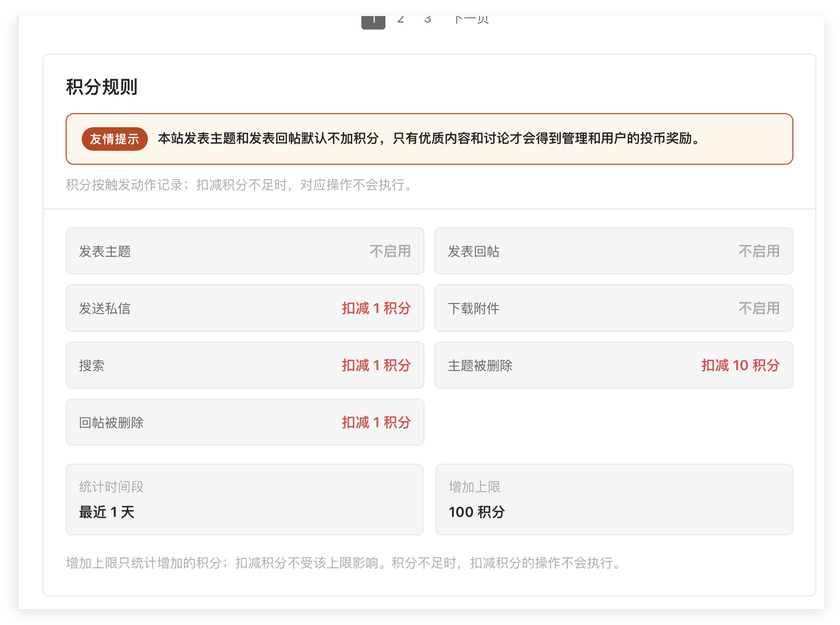Click the 搜索 rule label
The height and width of the screenshot is (625, 840).
click(x=92, y=365)
